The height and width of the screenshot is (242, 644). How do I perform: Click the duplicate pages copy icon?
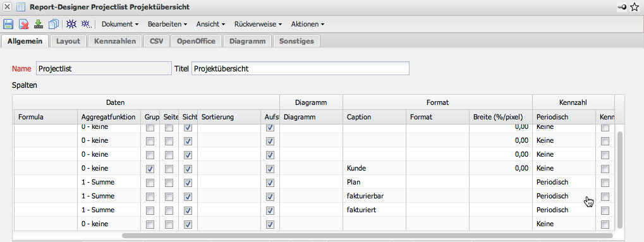[x=54, y=24]
